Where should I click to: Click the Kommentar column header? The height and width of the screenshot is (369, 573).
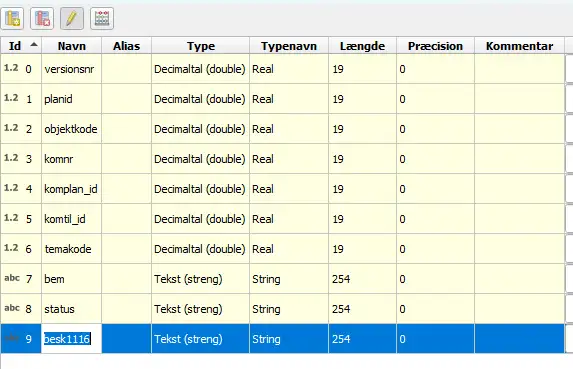[519, 46]
